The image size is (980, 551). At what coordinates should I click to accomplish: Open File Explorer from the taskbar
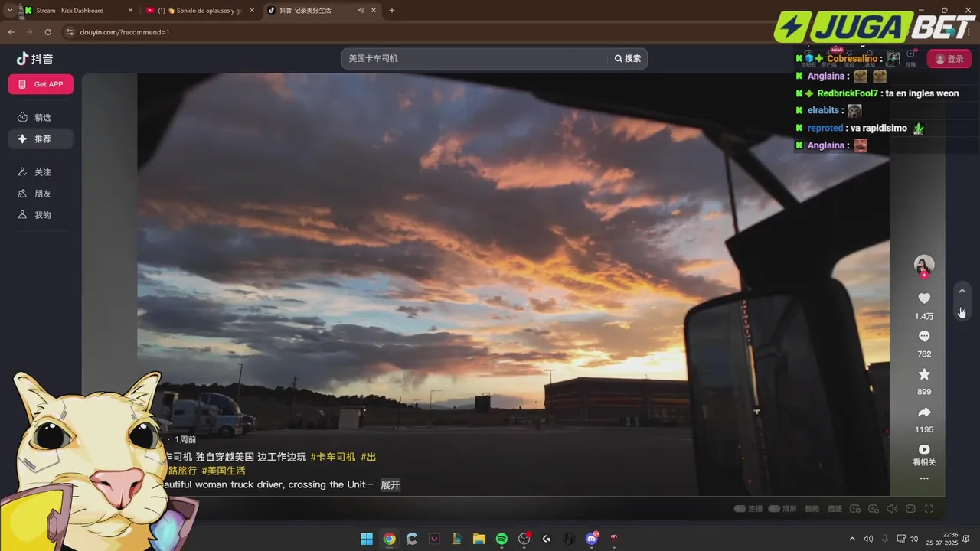[x=479, y=539]
